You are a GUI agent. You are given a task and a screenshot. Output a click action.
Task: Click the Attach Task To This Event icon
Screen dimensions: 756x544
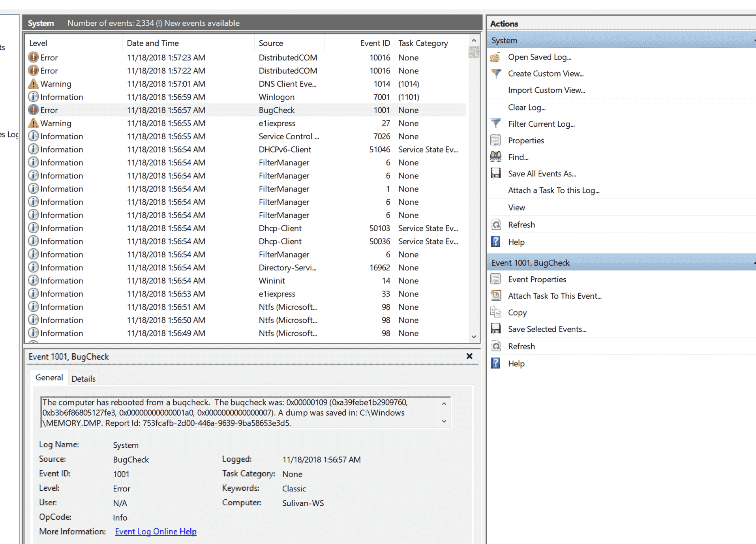pyautogui.click(x=495, y=296)
